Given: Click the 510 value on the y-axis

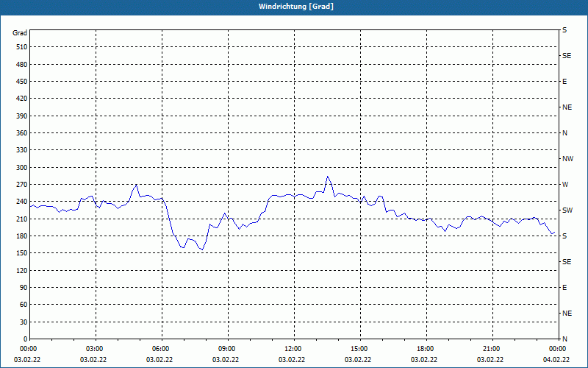Looking at the screenshot, I should click(21, 47).
